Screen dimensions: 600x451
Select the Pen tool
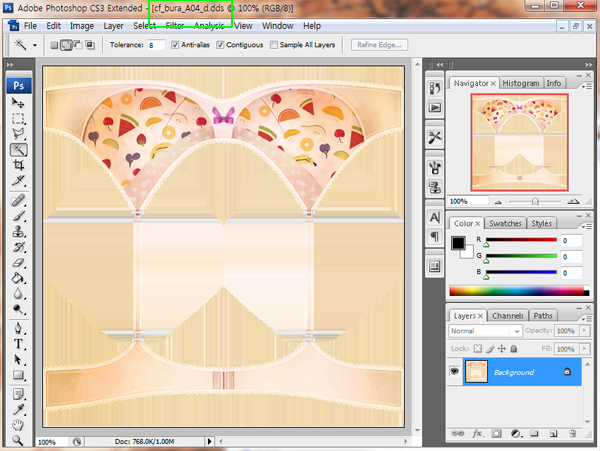18,329
